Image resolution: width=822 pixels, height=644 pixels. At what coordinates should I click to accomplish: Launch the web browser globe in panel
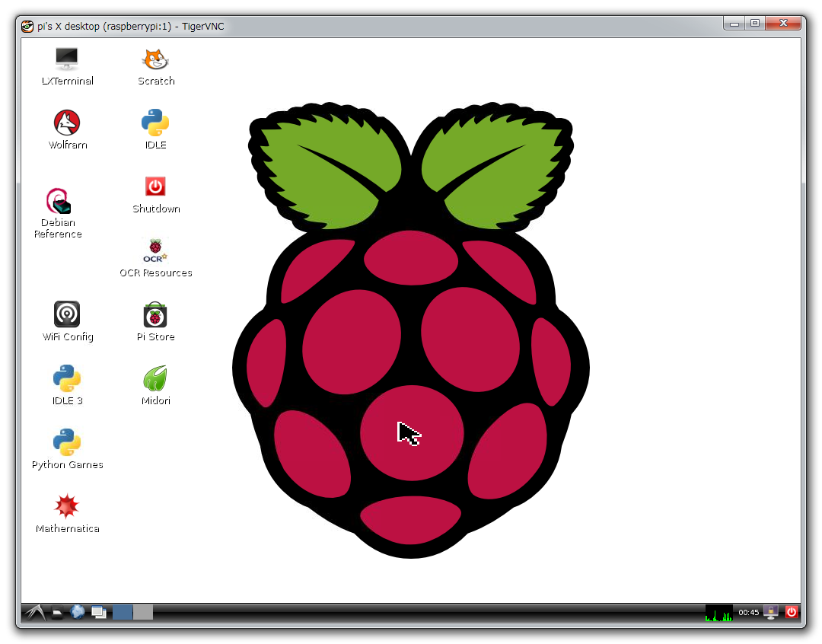78,612
